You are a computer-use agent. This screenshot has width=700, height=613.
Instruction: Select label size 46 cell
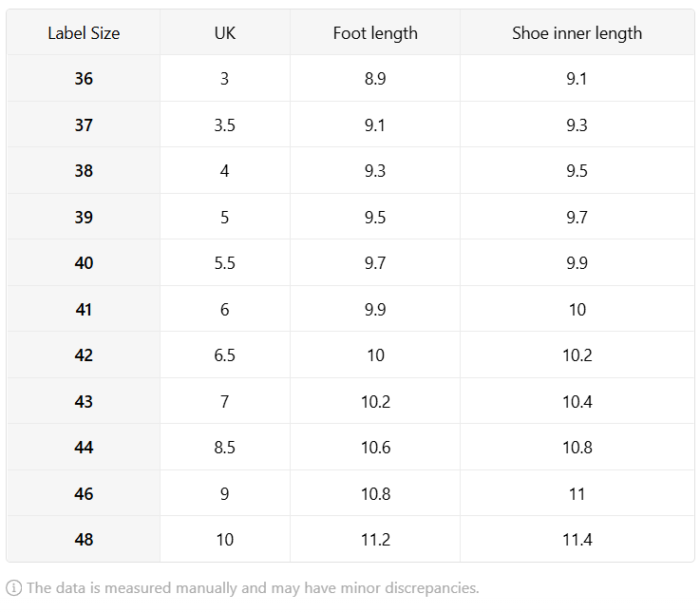pyautogui.click(x=84, y=493)
